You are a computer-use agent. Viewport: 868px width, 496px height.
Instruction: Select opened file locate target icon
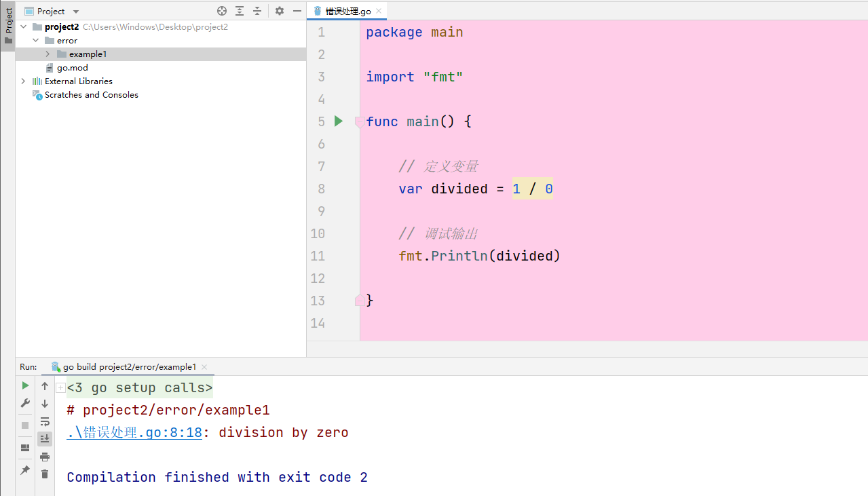(222, 11)
